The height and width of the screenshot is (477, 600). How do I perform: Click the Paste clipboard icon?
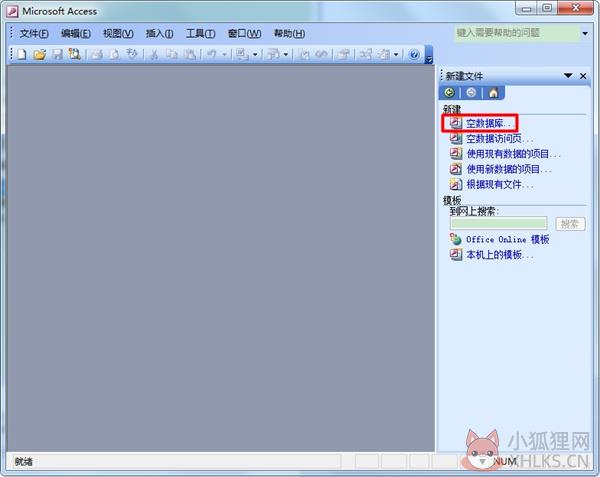point(190,55)
